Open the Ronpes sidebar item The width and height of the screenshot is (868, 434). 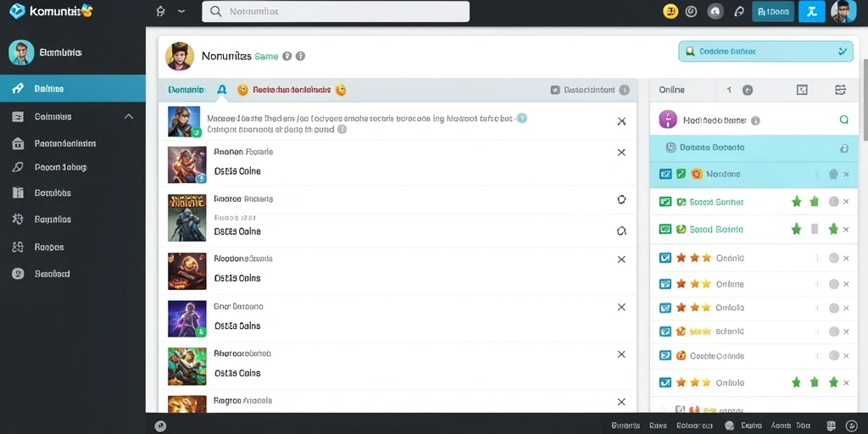[x=48, y=247]
